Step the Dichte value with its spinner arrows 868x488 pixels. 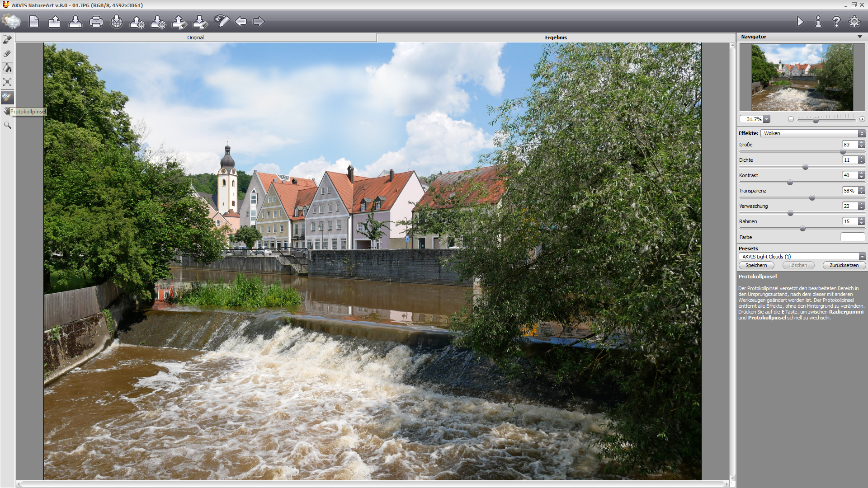click(x=862, y=160)
